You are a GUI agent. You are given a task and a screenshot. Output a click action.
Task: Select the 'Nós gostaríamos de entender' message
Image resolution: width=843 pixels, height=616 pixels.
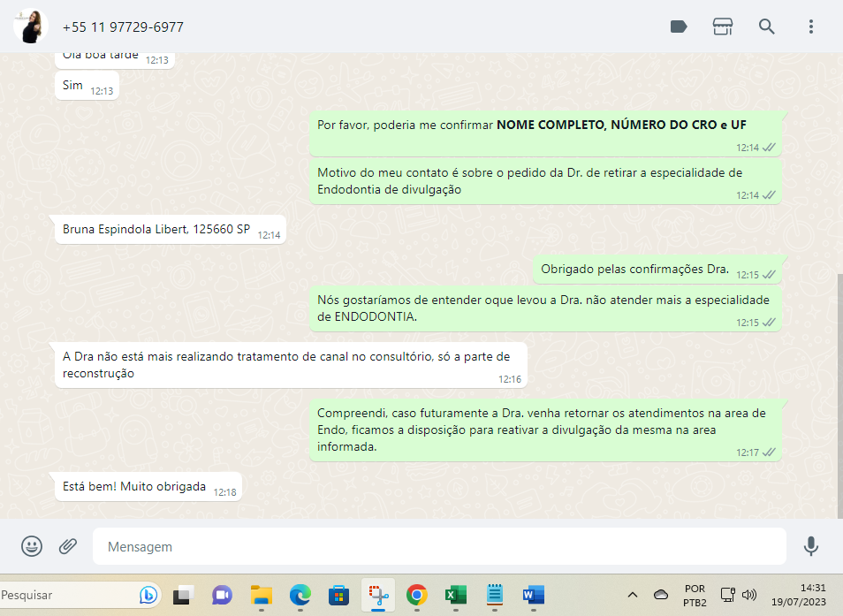point(544,308)
